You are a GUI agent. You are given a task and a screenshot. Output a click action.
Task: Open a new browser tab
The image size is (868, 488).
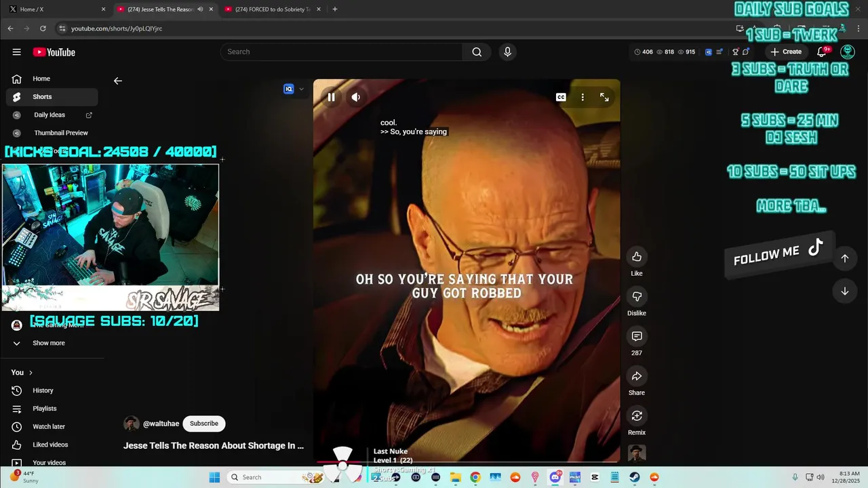pyautogui.click(x=335, y=9)
